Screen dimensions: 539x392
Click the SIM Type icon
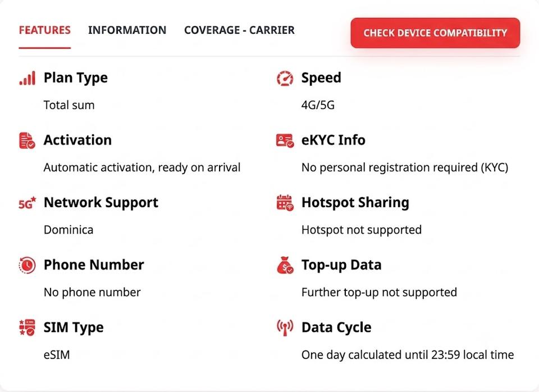[27, 327]
